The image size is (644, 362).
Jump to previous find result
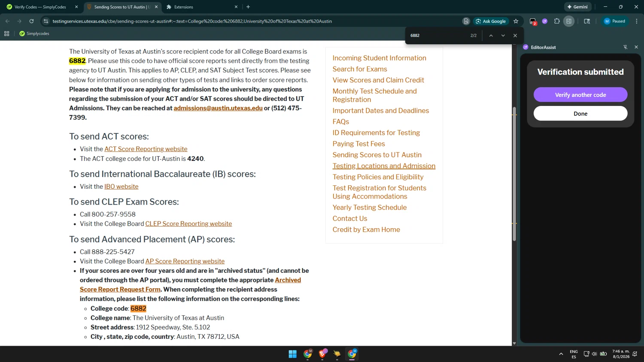click(491, 36)
